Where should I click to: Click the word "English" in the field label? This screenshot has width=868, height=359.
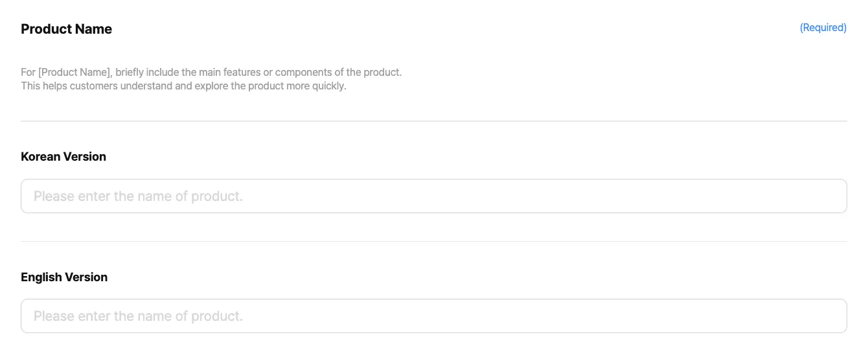pyautogui.click(x=41, y=277)
